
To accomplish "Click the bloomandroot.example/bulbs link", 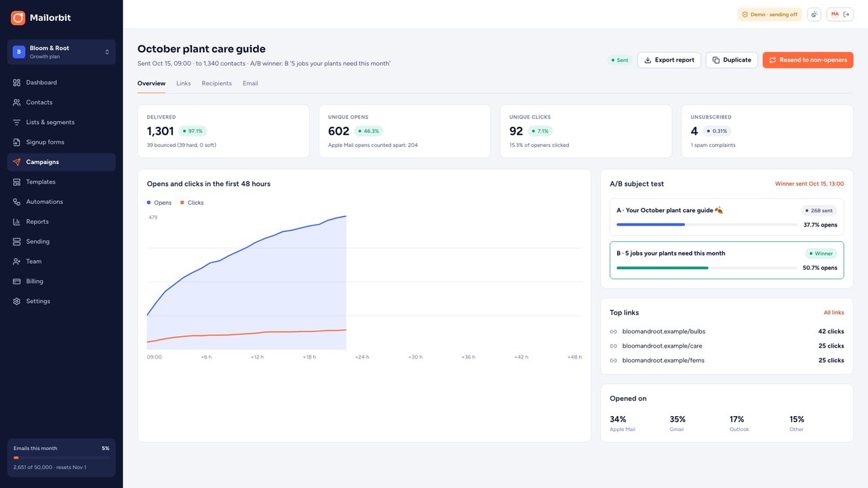I will click(664, 331).
